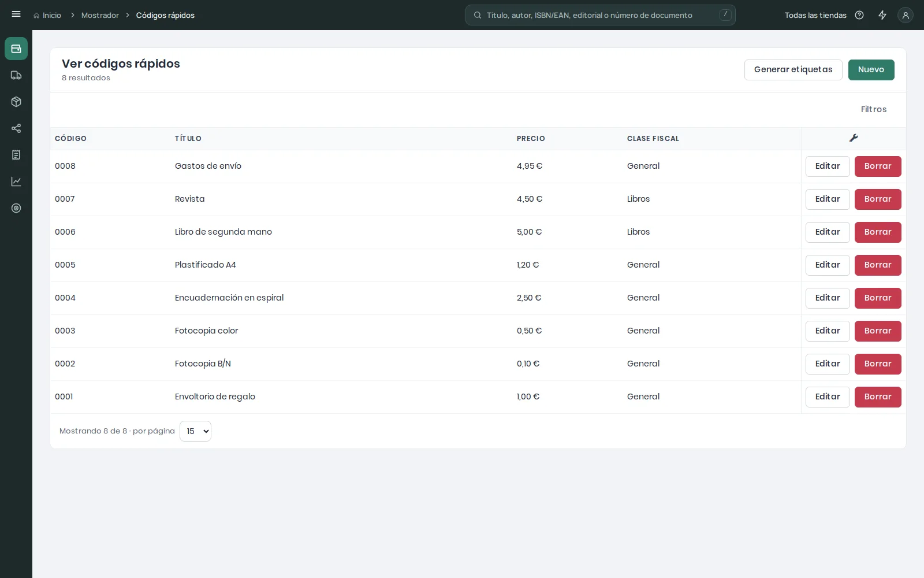Click the search magnifier icon
This screenshot has height=578, width=924.
[478, 15]
